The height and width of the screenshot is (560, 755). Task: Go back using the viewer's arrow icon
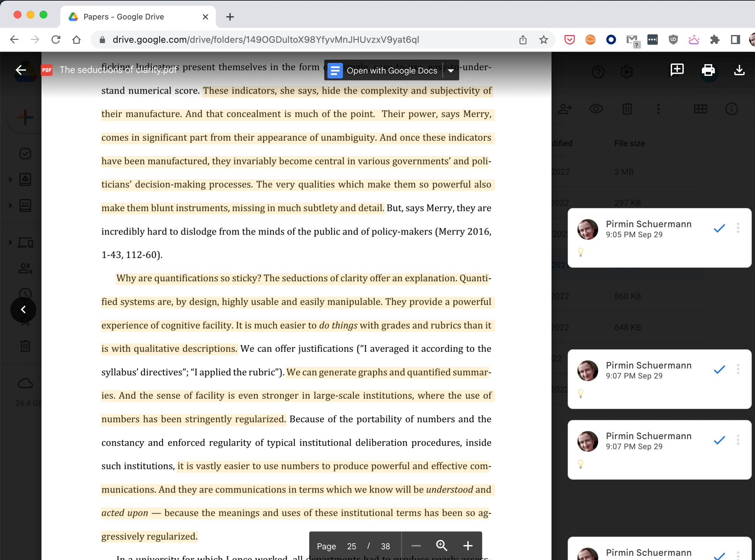point(21,70)
